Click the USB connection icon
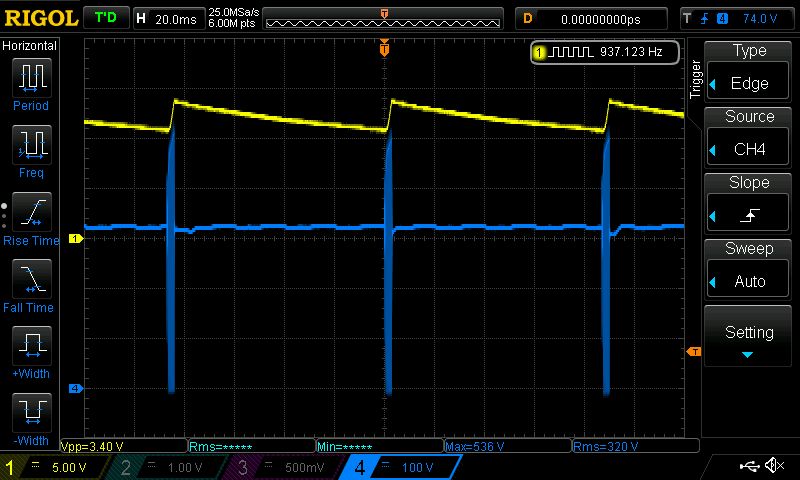 [749, 466]
